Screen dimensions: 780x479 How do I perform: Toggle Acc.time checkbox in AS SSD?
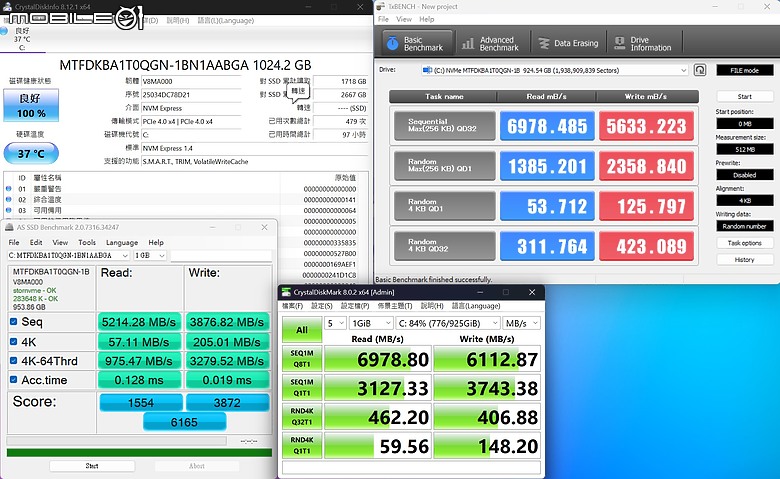pos(13,380)
